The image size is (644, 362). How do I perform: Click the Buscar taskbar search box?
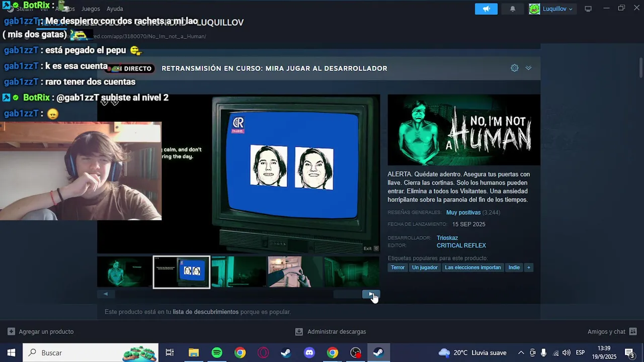click(x=91, y=352)
